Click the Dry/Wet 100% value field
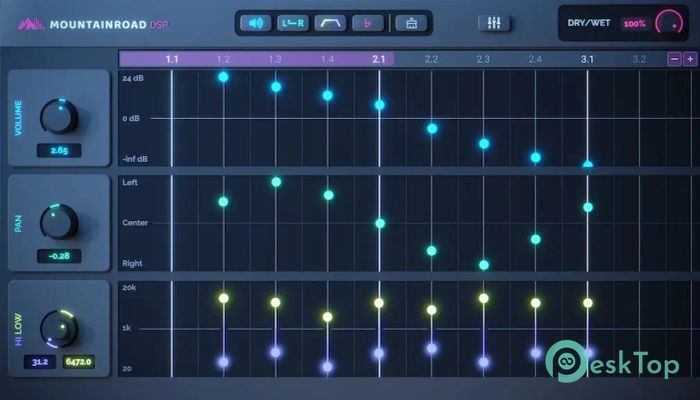The height and width of the screenshot is (400, 700). pos(634,23)
